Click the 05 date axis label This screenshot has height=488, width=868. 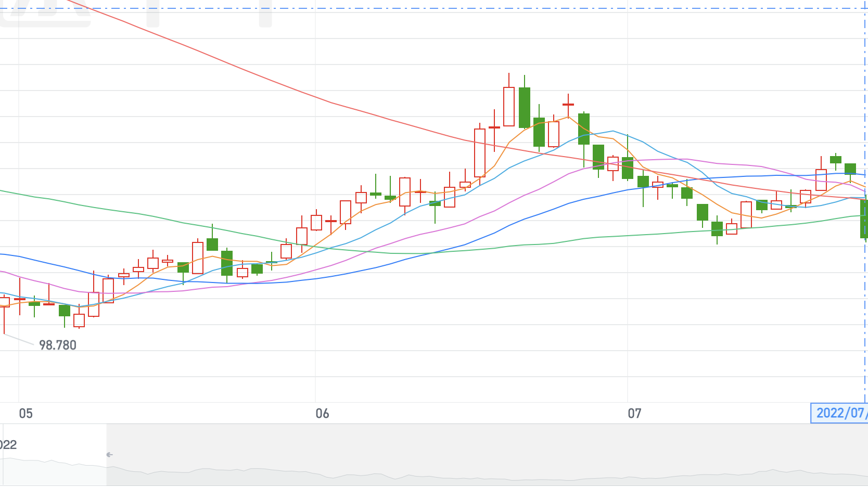click(x=25, y=414)
